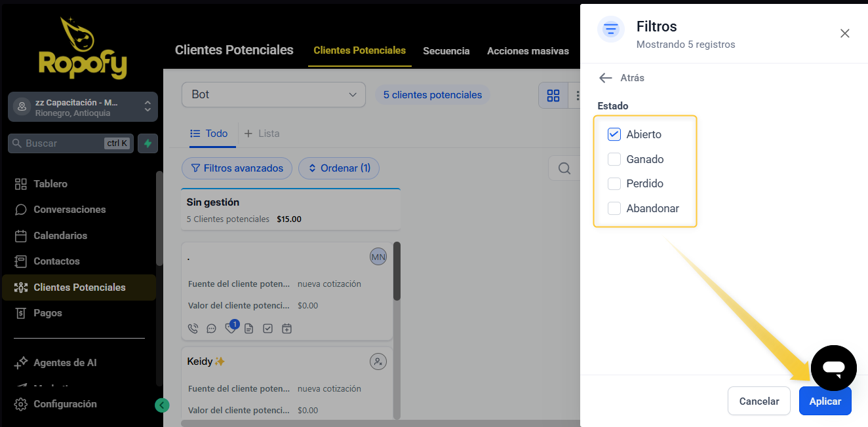Viewport: 868px width, 427px height.
Task: Expand the zz Capacitación account switcher
Action: (83, 107)
